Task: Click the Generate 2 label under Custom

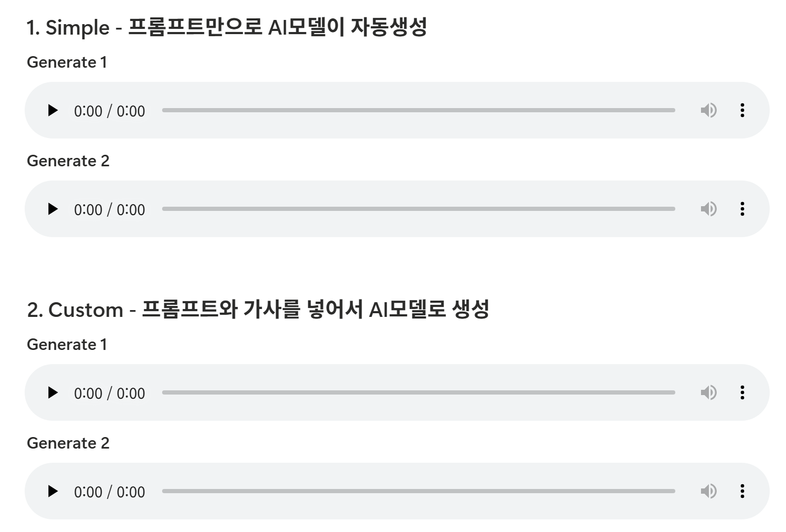Action: tap(69, 443)
